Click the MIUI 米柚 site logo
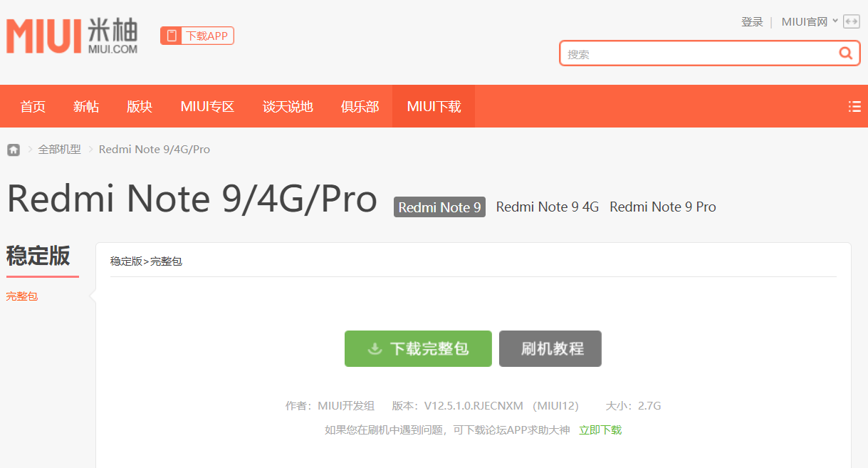 point(71,34)
